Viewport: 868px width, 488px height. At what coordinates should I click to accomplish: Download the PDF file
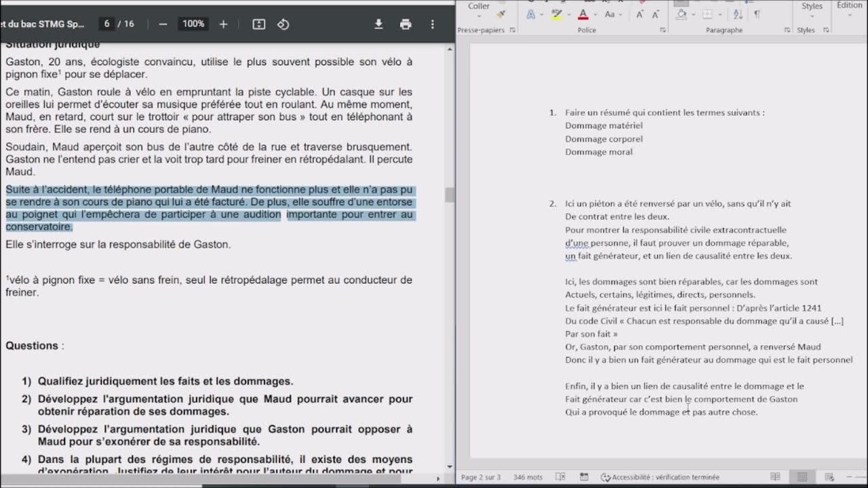(x=378, y=24)
